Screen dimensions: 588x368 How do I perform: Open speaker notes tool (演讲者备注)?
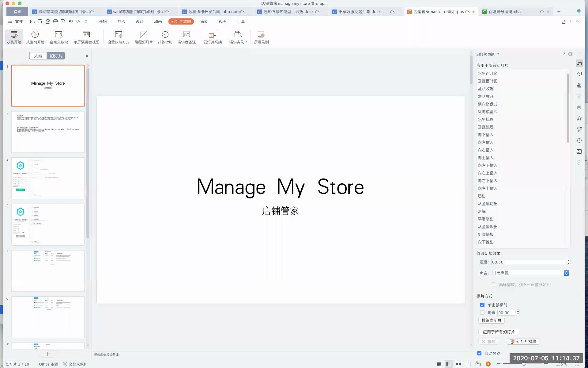[186, 37]
